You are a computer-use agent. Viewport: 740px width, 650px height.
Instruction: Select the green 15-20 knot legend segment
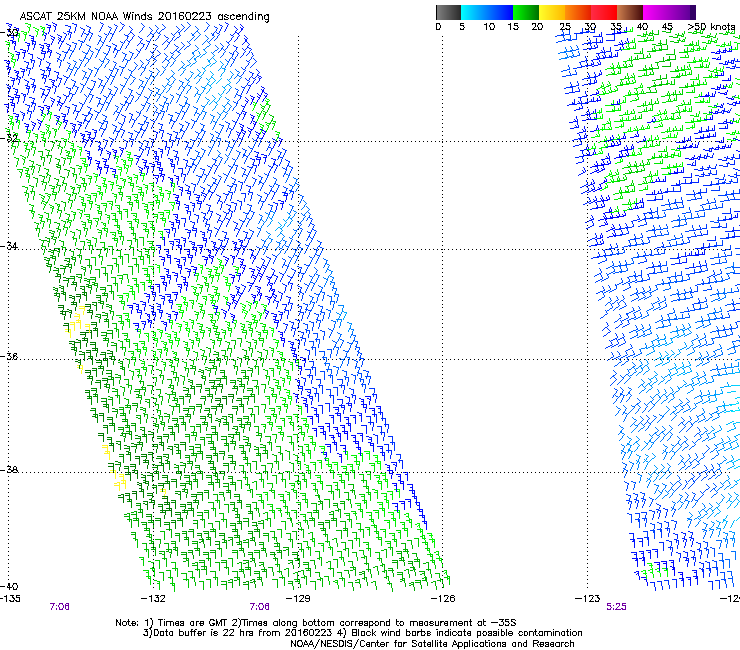526,12
